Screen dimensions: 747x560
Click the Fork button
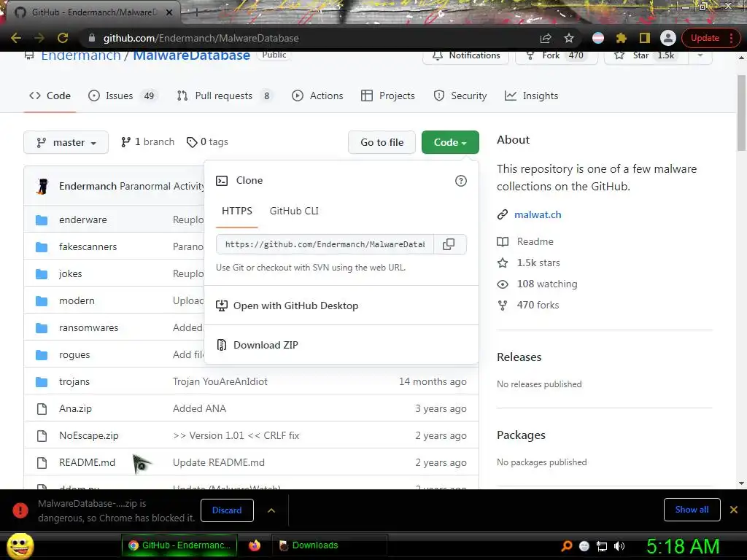click(x=557, y=55)
